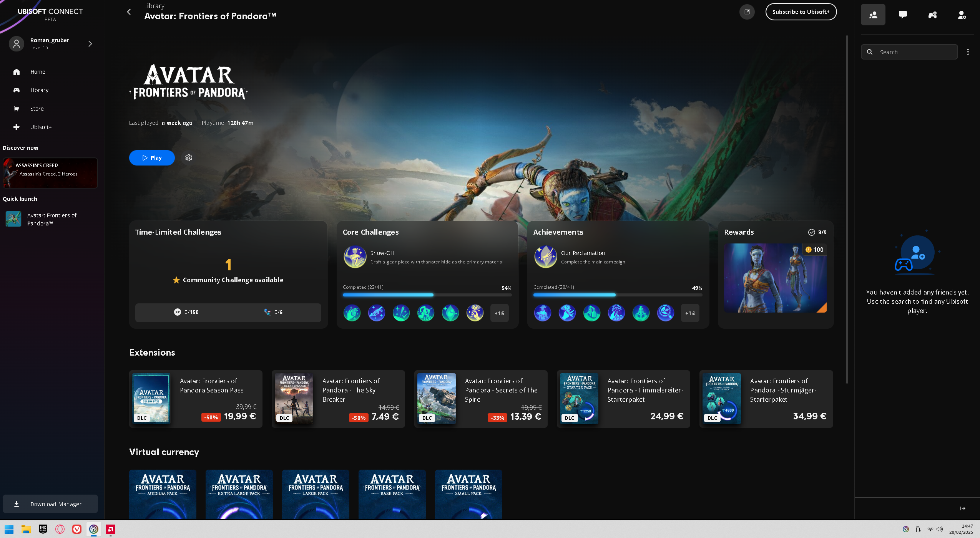Open Rewards 3/9 completed indicator
Image resolution: width=980 pixels, height=538 pixels.
[x=817, y=232]
